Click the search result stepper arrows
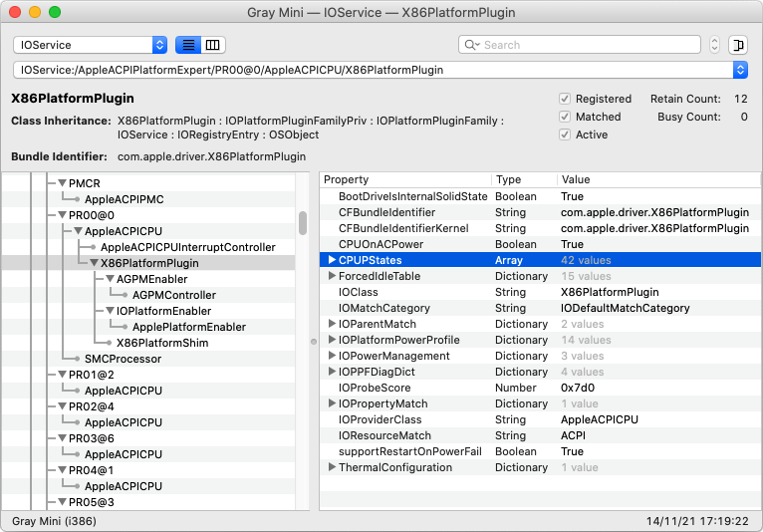The image size is (763, 532). (714, 45)
